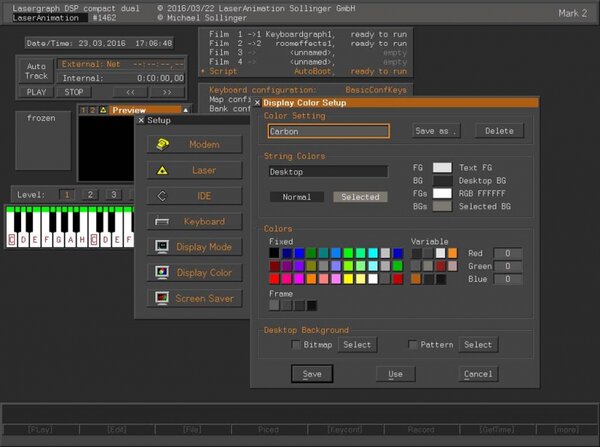Switch string colors to Selected state
The image size is (600, 447).
click(x=360, y=197)
